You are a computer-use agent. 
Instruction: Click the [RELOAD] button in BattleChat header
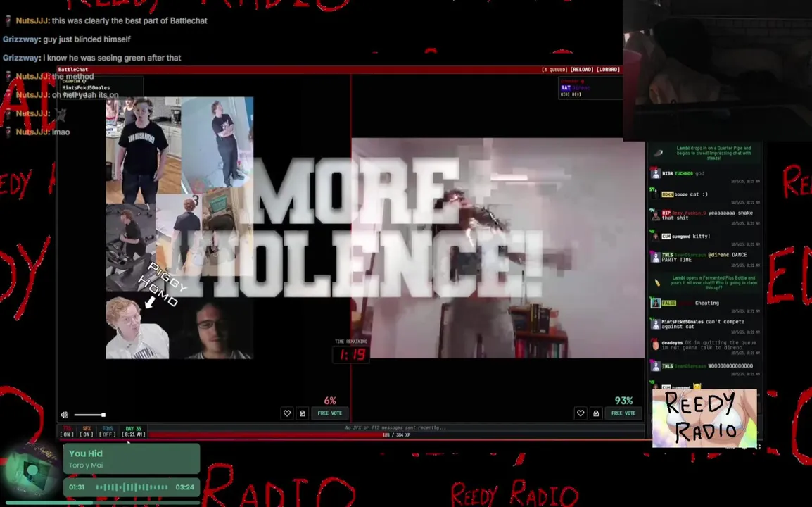(x=581, y=70)
